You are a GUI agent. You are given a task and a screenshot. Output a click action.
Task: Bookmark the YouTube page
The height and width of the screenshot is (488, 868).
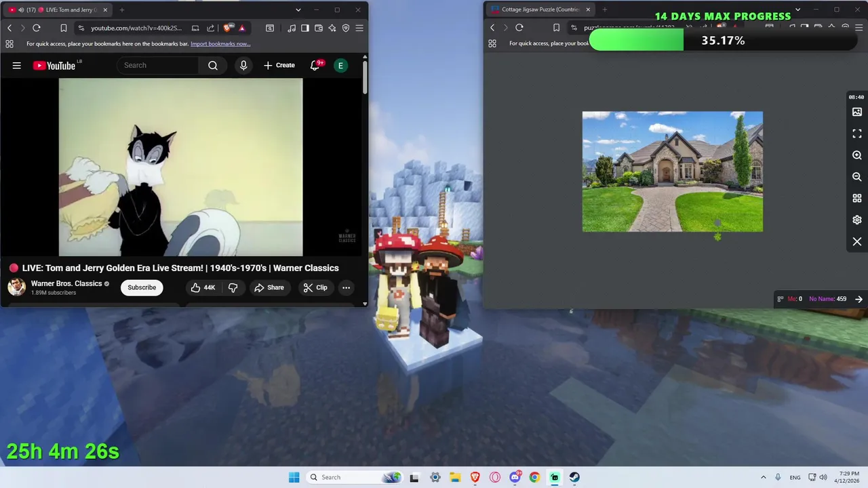[x=63, y=28]
